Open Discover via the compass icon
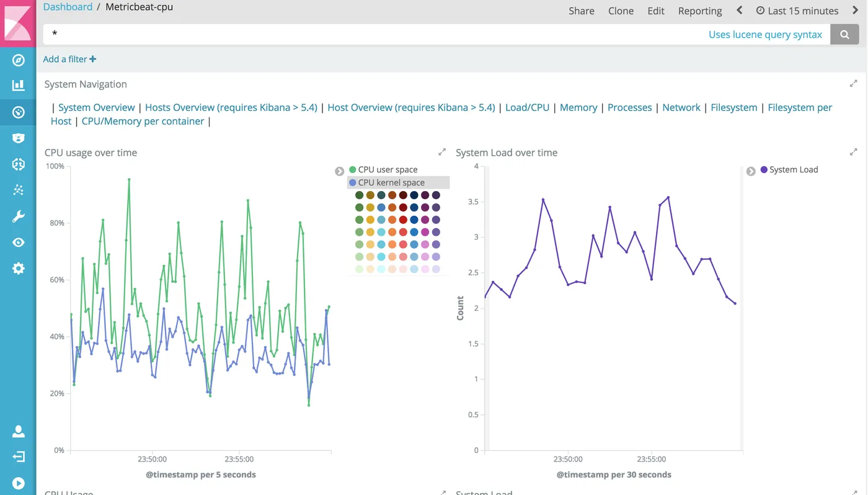Image resolution: width=868 pixels, height=495 pixels. click(x=19, y=60)
